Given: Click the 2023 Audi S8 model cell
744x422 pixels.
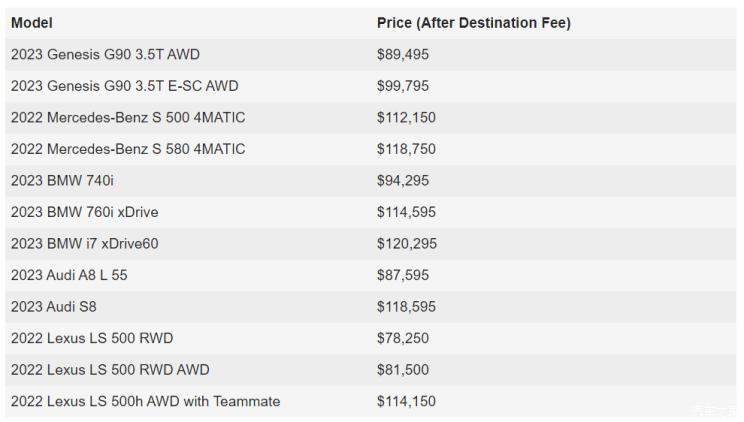Looking at the screenshot, I should click(58, 307).
